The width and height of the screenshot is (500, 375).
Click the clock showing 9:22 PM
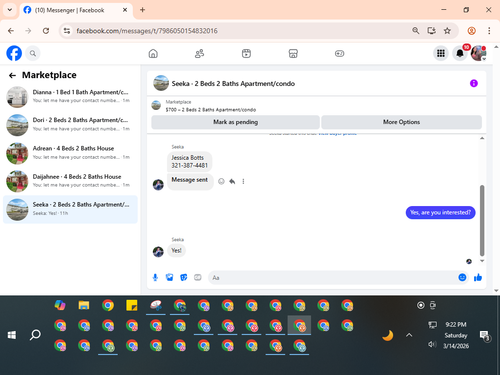(456, 325)
